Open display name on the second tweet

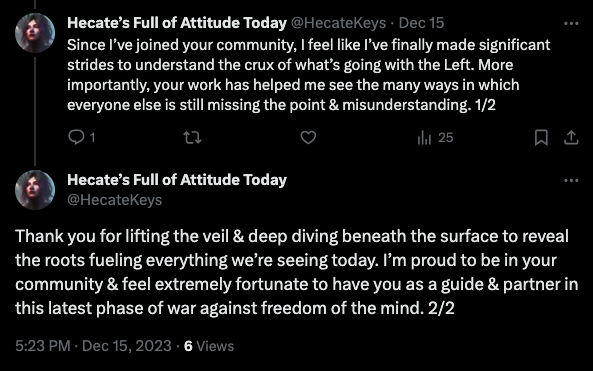(x=177, y=180)
